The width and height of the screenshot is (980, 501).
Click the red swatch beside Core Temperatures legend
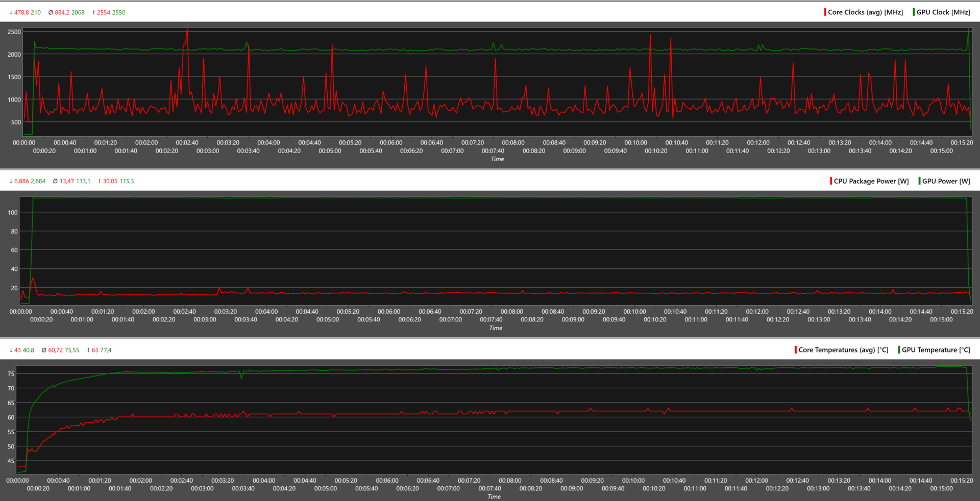(796, 350)
